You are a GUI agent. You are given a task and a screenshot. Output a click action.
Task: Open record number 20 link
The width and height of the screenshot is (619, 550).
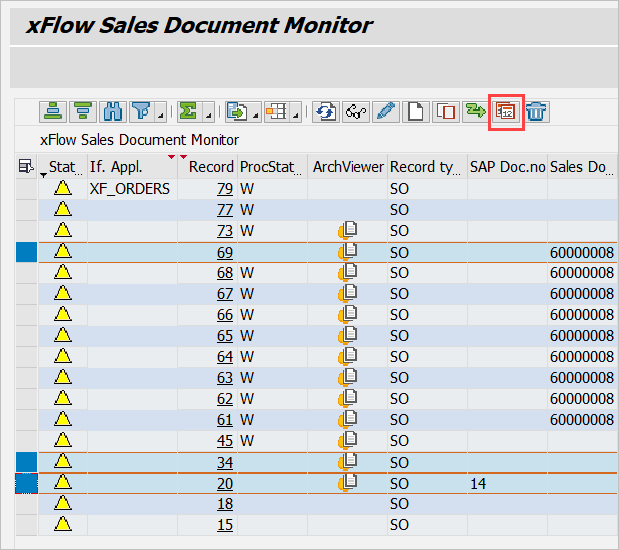(225, 482)
